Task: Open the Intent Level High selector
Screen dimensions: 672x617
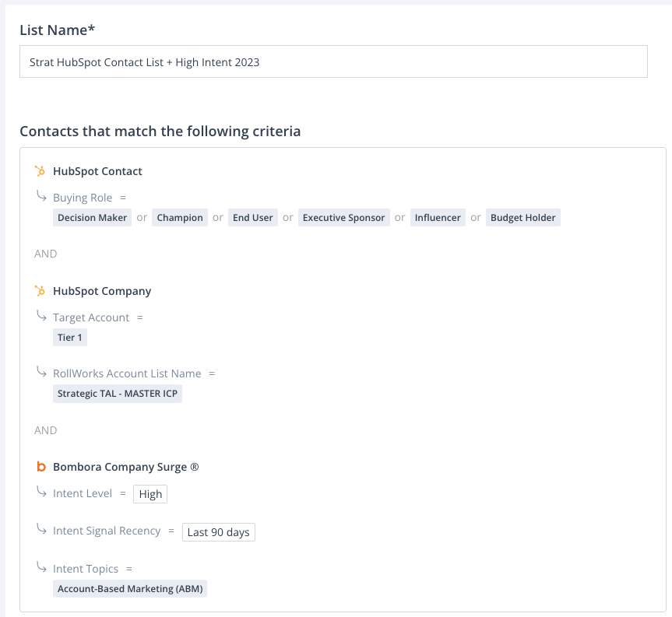Action: [x=150, y=494]
